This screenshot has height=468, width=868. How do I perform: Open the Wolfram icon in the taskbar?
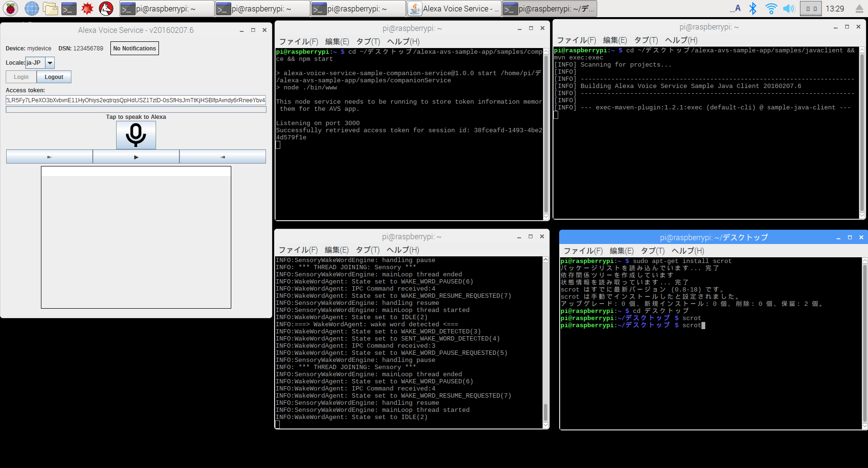pos(106,9)
